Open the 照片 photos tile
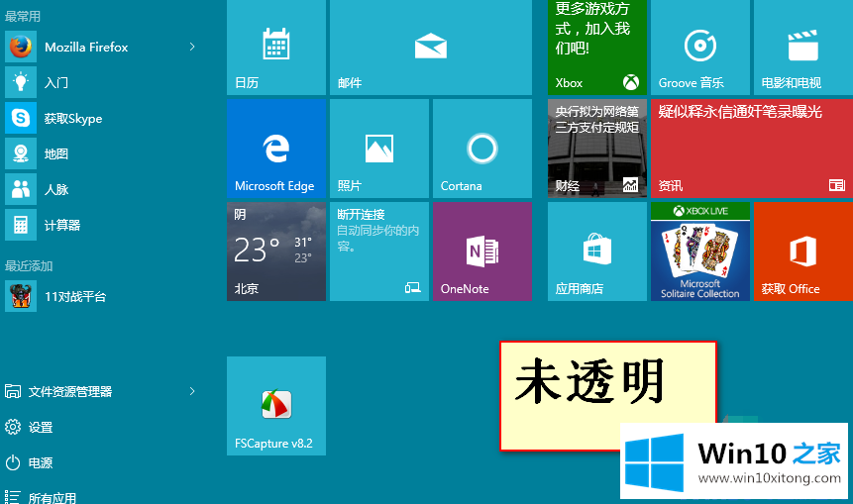 click(379, 149)
